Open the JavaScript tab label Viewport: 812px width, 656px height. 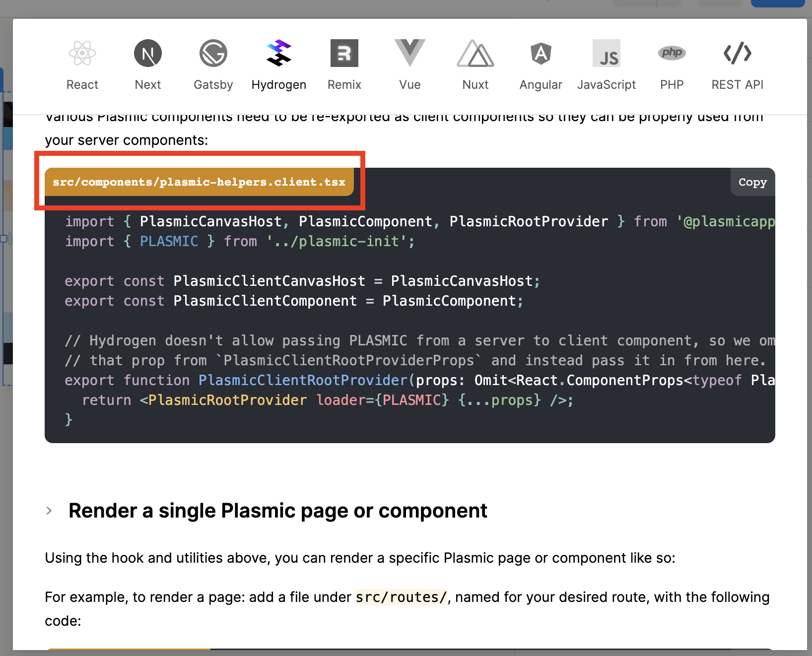(607, 85)
